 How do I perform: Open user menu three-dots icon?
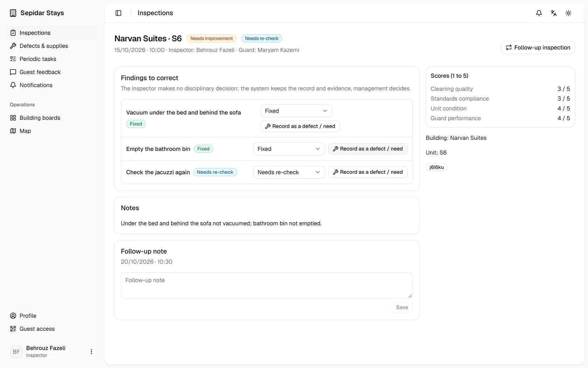pyautogui.click(x=91, y=352)
